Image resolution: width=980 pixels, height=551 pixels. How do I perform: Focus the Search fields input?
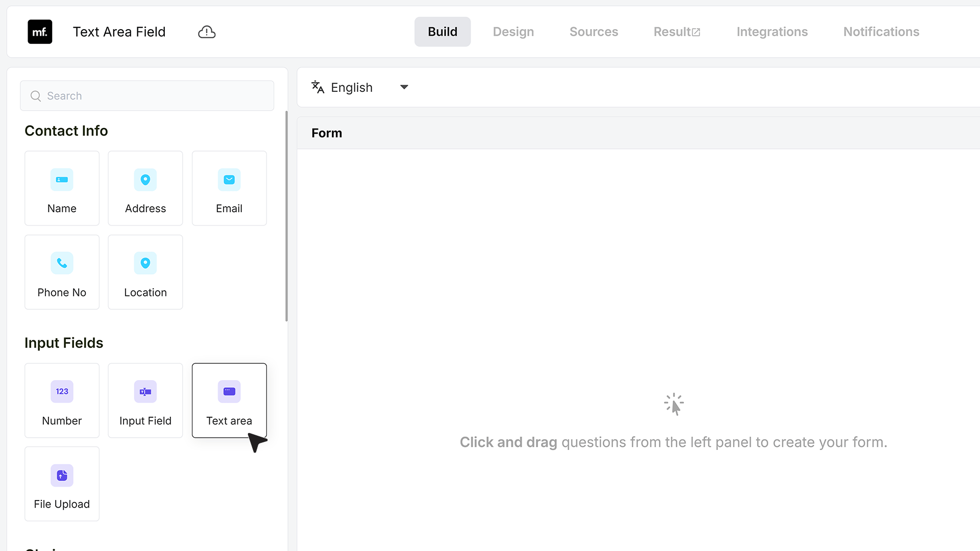(x=147, y=96)
